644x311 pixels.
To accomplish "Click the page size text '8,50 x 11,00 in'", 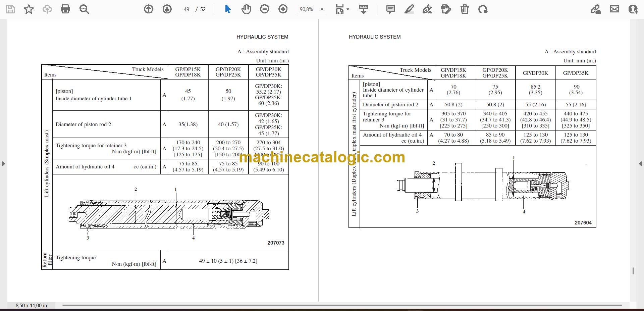I will (x=31, y=306).
